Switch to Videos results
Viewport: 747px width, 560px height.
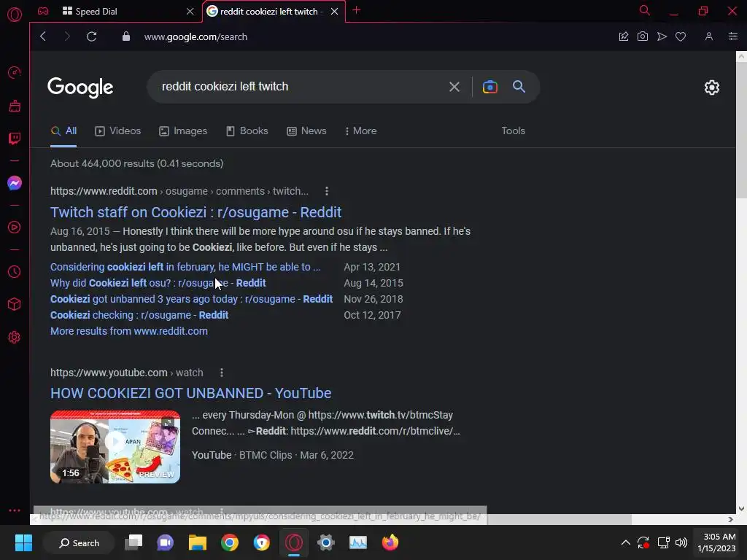[x=117, y=131]
